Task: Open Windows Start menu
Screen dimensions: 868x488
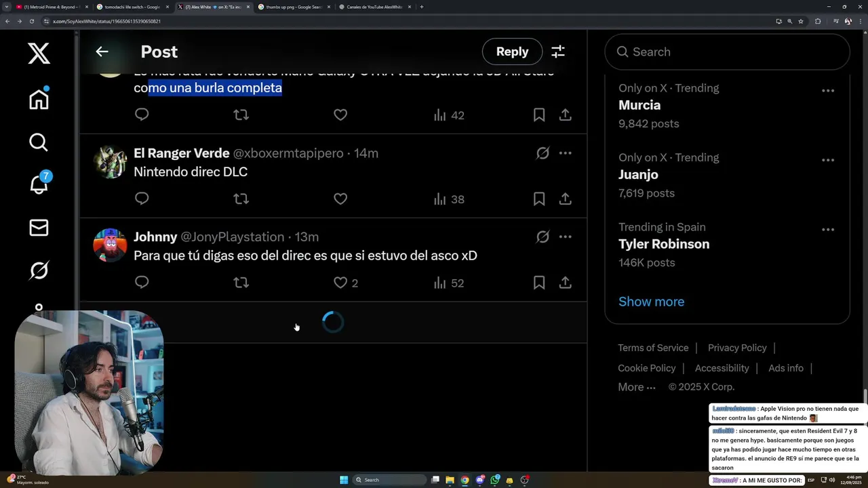Action: pos(344,480)
